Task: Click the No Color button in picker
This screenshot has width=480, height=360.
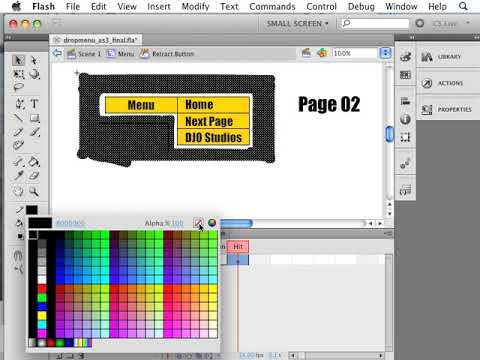Action: pyautogui.click(x=199, y=223)
